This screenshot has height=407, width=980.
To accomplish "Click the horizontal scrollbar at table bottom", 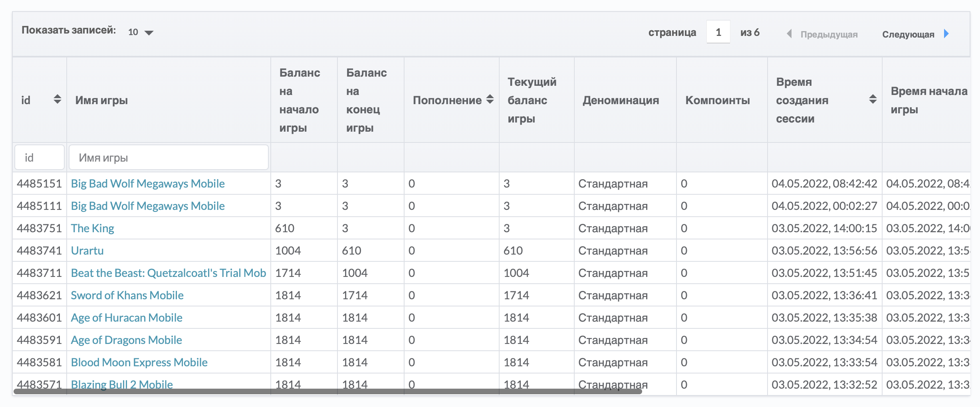I will tap(327, 391).
